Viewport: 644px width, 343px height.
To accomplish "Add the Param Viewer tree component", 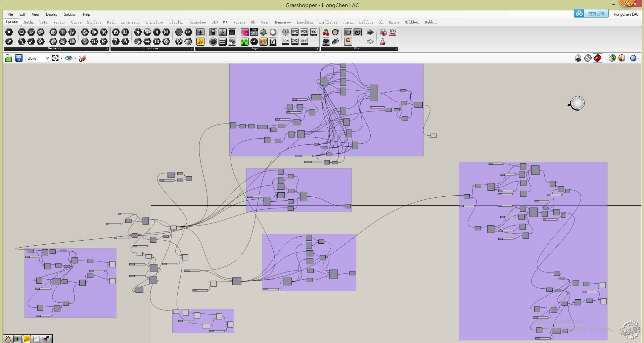I will [x=326, y=42].
